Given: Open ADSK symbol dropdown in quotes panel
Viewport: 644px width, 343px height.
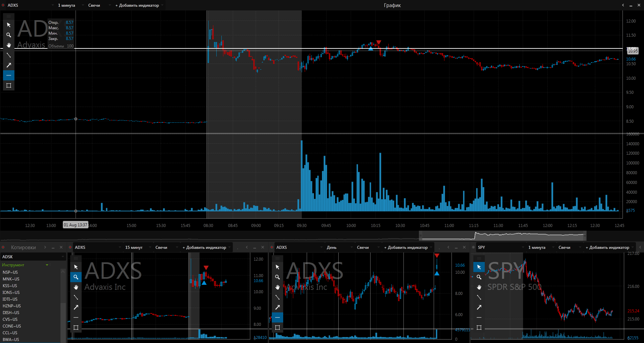Looking at the screenshot, I should 33,257.
